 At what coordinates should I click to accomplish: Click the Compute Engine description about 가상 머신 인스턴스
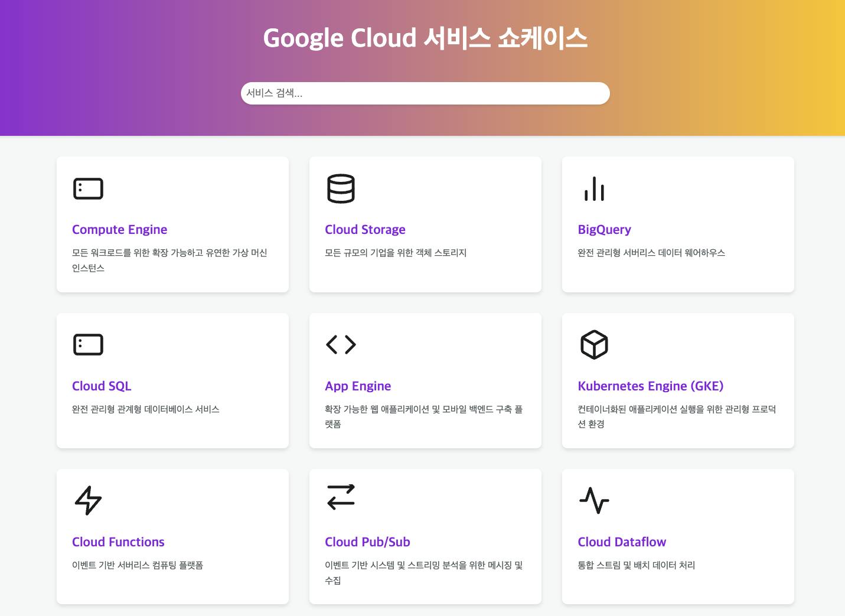click(169, 260)
